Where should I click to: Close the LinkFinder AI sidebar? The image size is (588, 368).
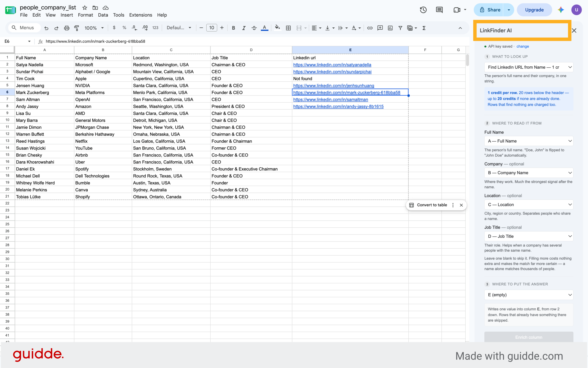(x=574, y=30)
